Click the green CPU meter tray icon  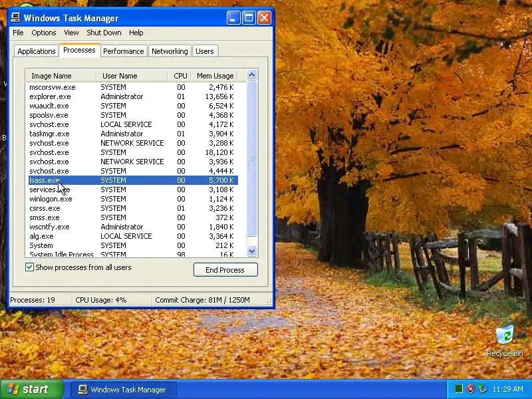[459, 389]
